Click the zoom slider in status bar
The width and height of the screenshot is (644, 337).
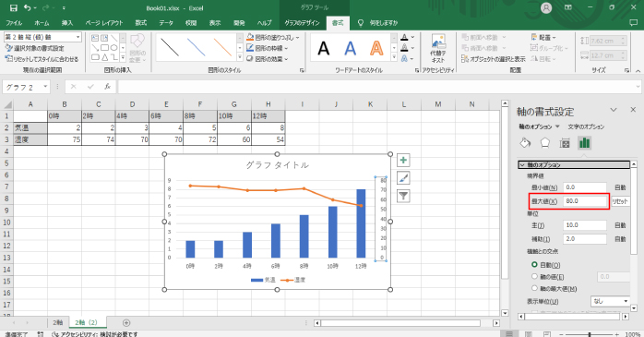tap(590, 334)
